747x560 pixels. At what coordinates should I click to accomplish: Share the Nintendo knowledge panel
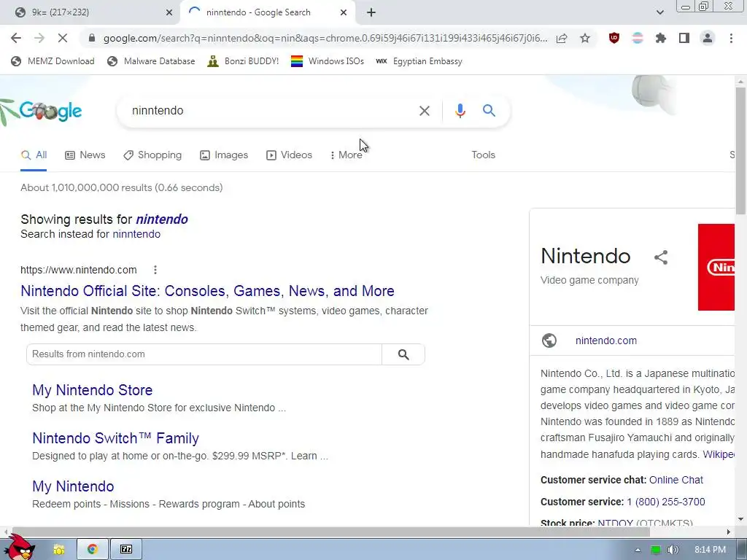(x=661, y=257)
